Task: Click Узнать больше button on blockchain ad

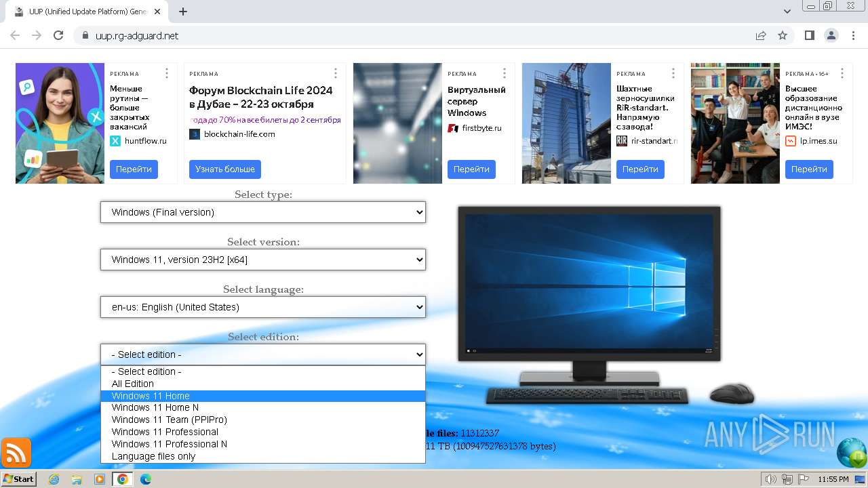Action: coord(225,169)
